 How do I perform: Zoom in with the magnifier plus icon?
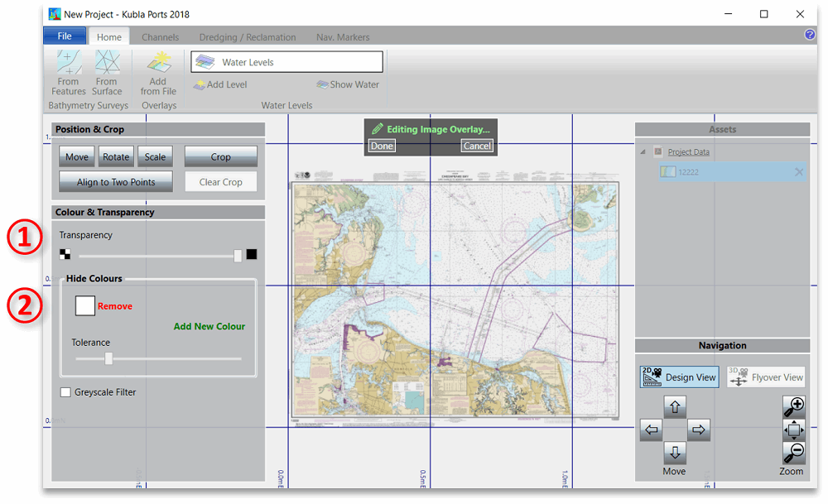tap(794, 407)
